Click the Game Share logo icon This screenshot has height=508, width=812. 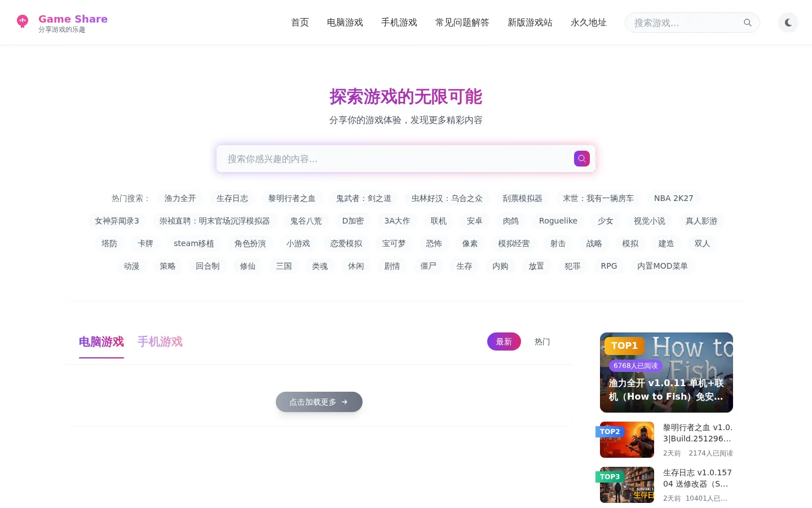pos(23,21)
